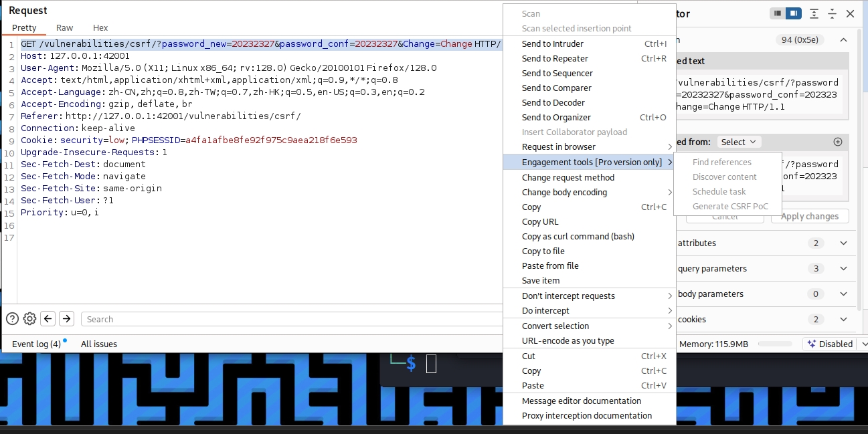Select Engagement tools [Pro version only] entry
Viewport: 868px width, 434px height.
pyautogui.click(x=589, y=162)
